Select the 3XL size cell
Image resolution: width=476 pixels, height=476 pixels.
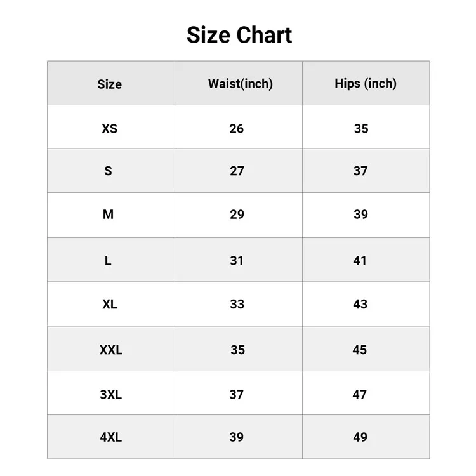point(110,394)
